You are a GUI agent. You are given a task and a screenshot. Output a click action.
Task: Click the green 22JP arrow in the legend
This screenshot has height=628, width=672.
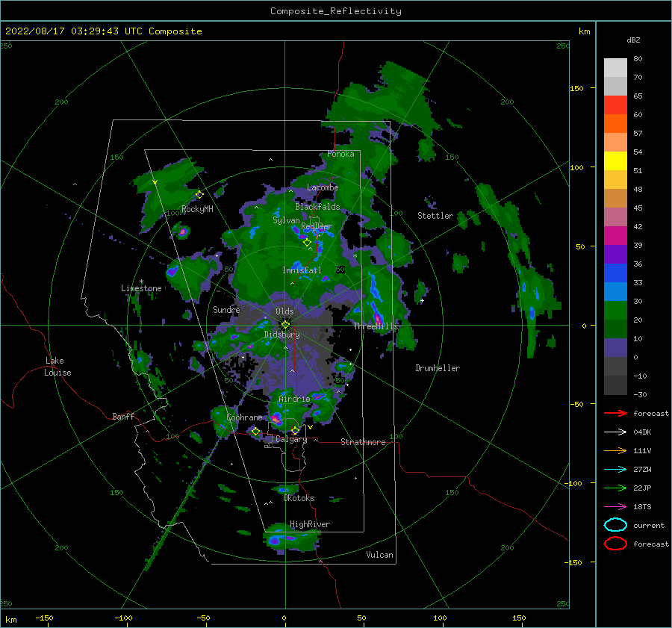tap(615, 488)
